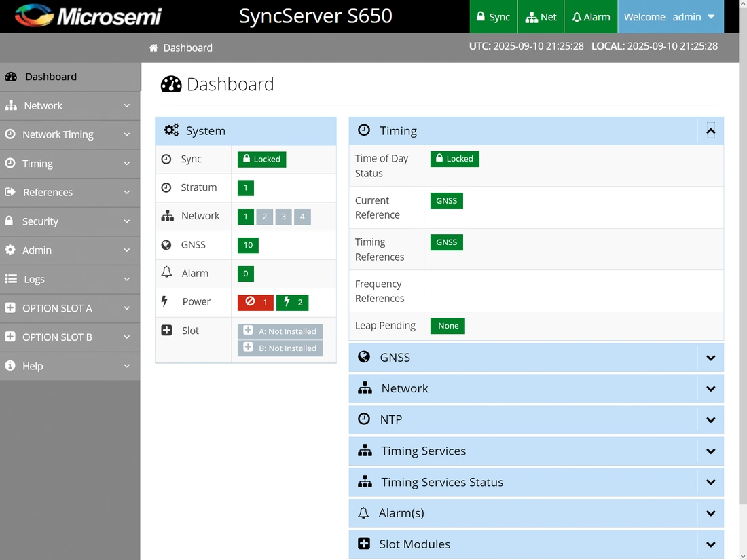Viewport: 747px width, 560px height.
Task: Click the red Power 1 fault badge
Action: pyautogui.click(x=255, y=302)
